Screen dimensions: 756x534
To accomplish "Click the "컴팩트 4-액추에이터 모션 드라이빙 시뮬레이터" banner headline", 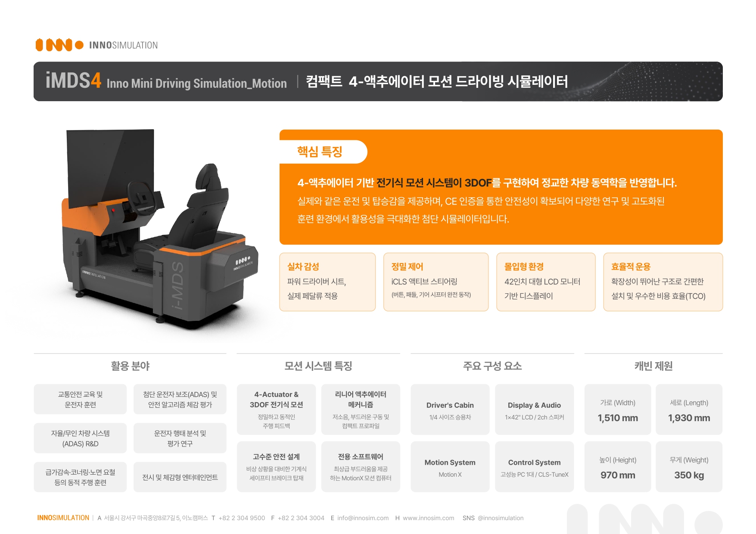I will click(x=437, y=81).
